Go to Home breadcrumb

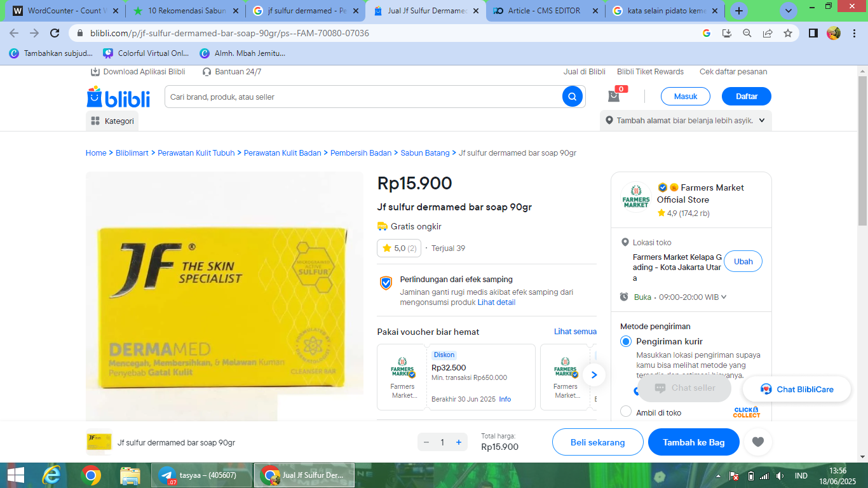point(96,153)
